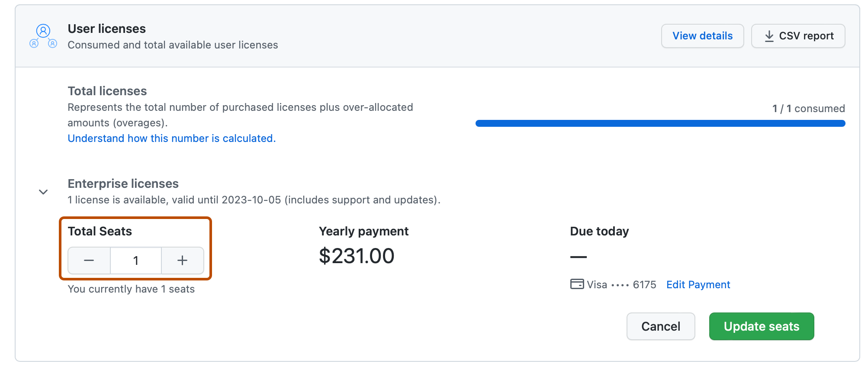This screenshot has height=367, width=868.
Task: Download the CSV report
Action: point(798,36)
